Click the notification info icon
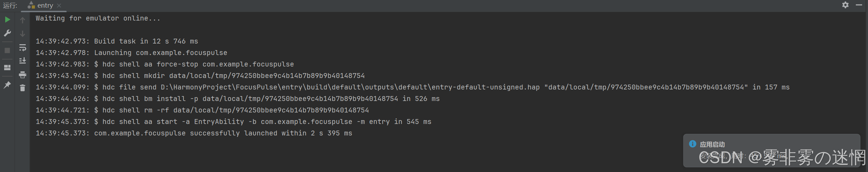The height and width of the screenshot is (172, 868). click(692, 144)
